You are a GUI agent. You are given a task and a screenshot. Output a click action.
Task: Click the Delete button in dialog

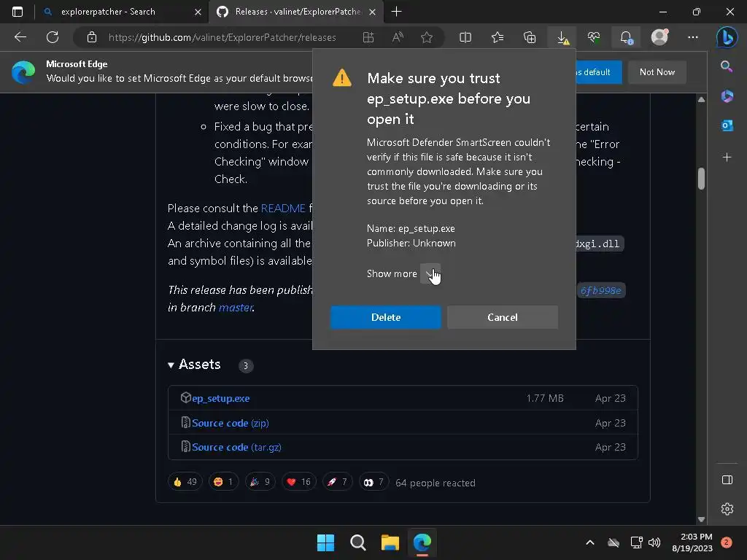tap(386, 317)
